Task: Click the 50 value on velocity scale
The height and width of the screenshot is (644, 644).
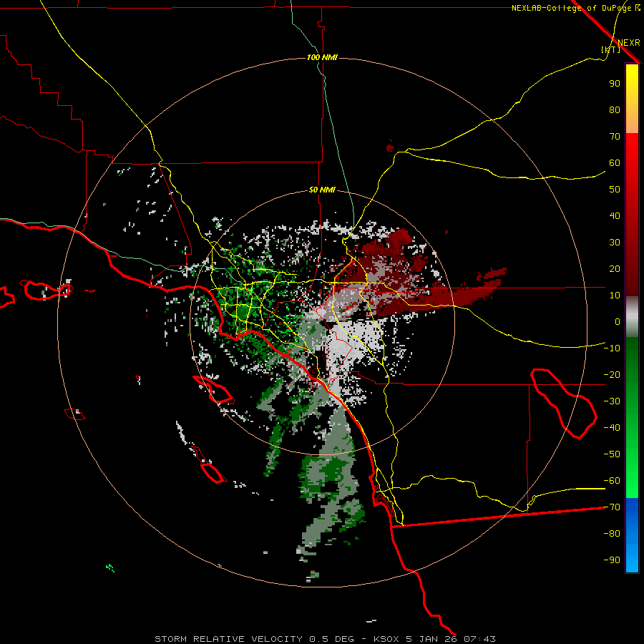Action: [615, 190]
